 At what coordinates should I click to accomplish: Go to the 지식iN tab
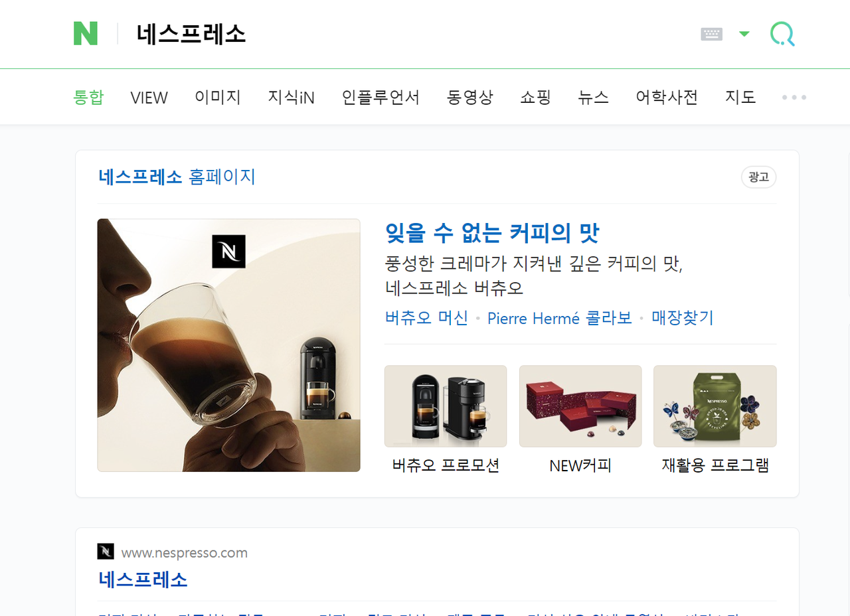point(291,98)
